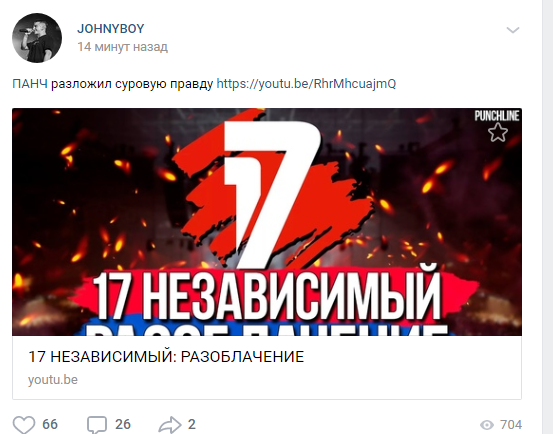Click the vertical scrollbar at the right edge
Screen dimensions: 553x434
[547, 217]
